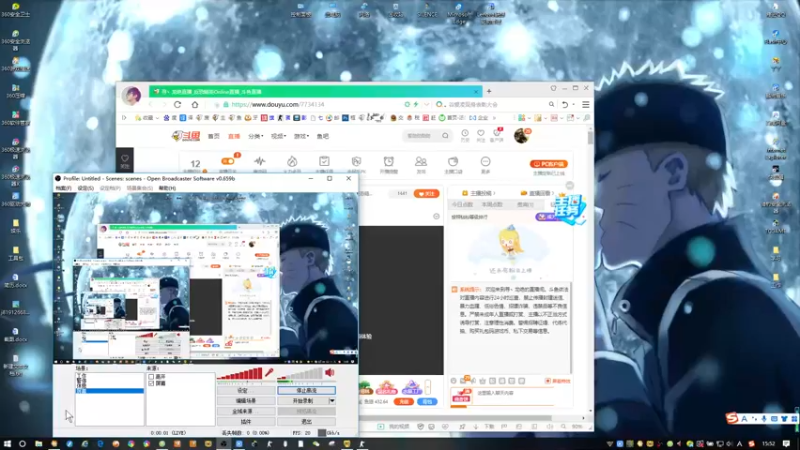Click the 全域来源 button in OBS
This screenshot has width=800, height=450.
[245, 411]
